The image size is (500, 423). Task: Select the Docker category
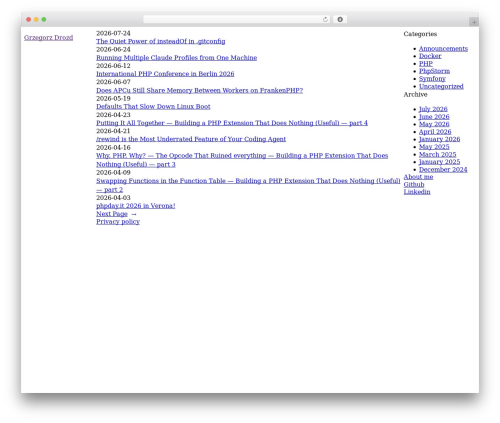click(430, 56)
